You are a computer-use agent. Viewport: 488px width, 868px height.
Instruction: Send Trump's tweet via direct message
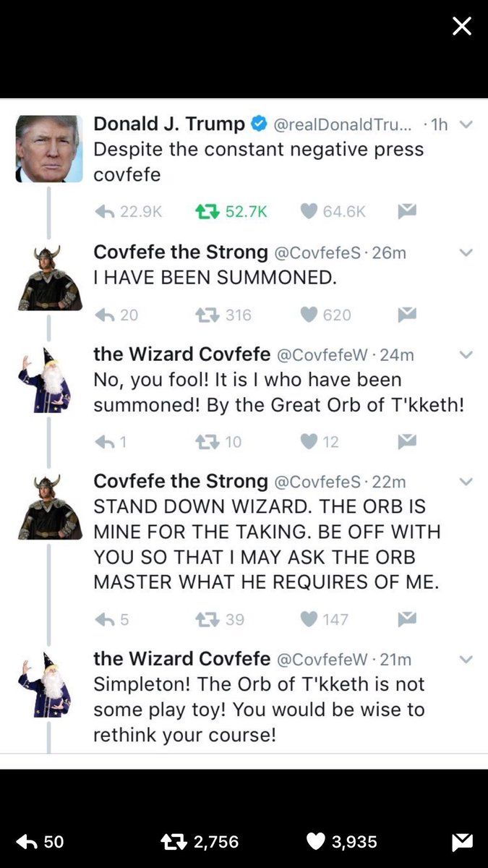point(407,211)
